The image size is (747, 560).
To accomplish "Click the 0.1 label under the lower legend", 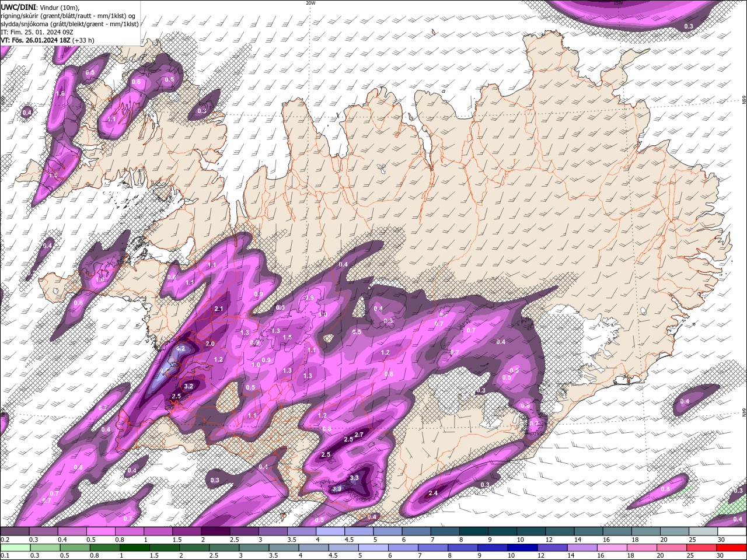I will coord(5,556).
